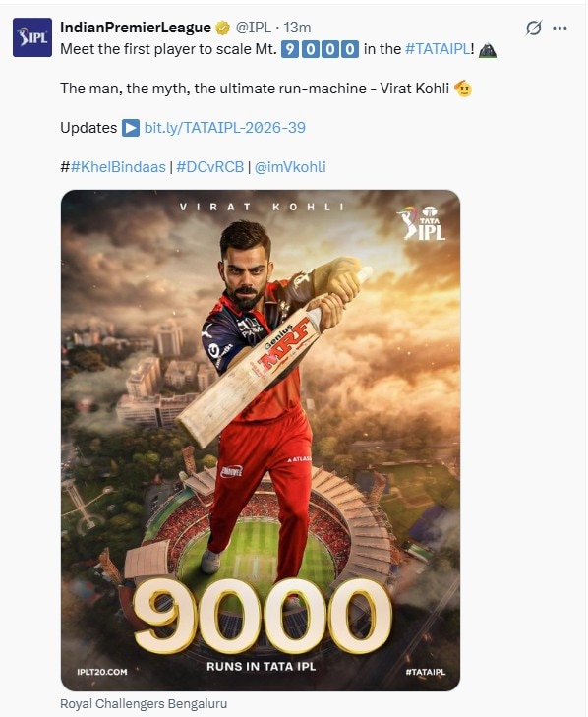Image resolution: width=588 pixels, height=717 pixels.
Task: Open the @IPL handle link
Action: 254,28
